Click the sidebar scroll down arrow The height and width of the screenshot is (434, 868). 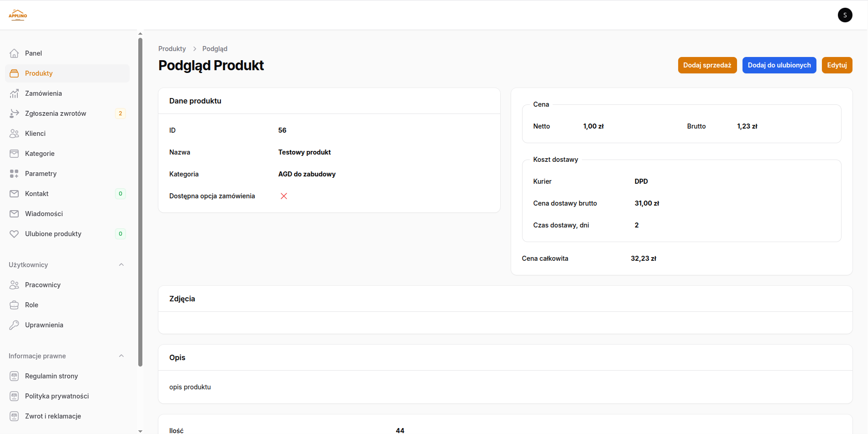point(140,431)
